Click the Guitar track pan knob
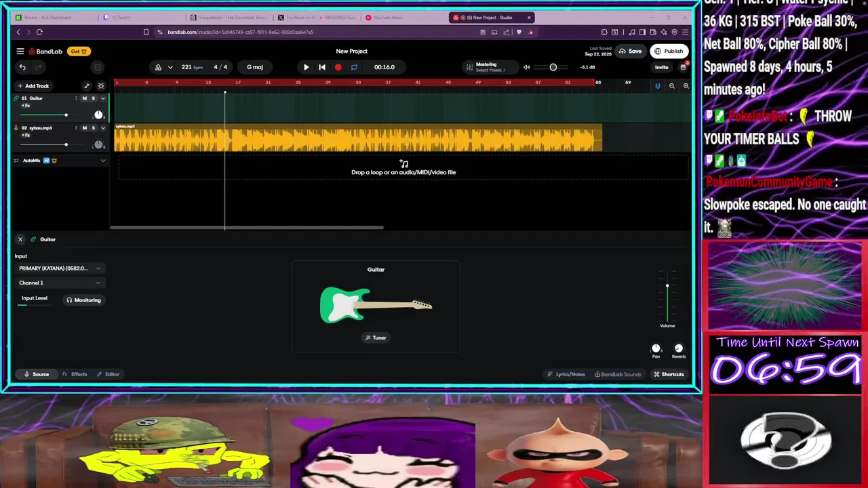 98,115
